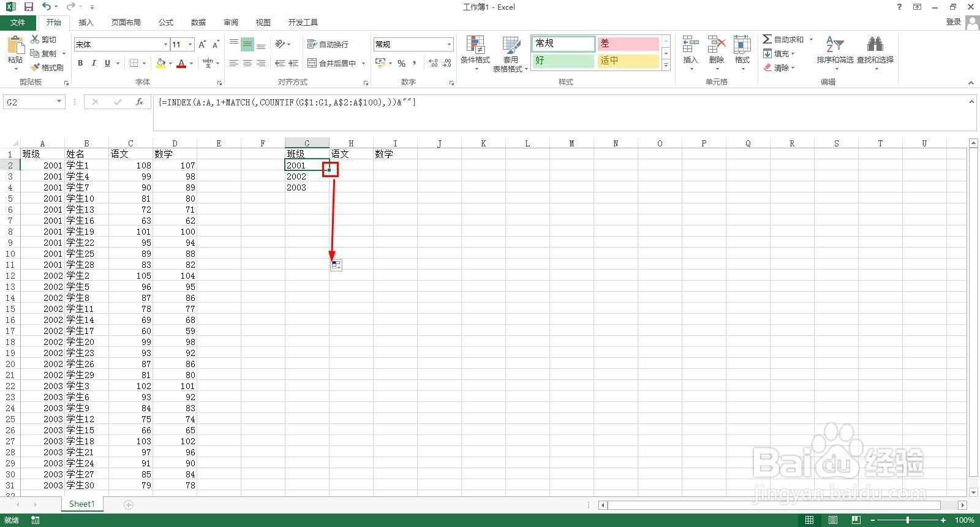Click the increase indent icon
Image resolution: width=980 pixels, height=527 pixels.
pos(293,63)
